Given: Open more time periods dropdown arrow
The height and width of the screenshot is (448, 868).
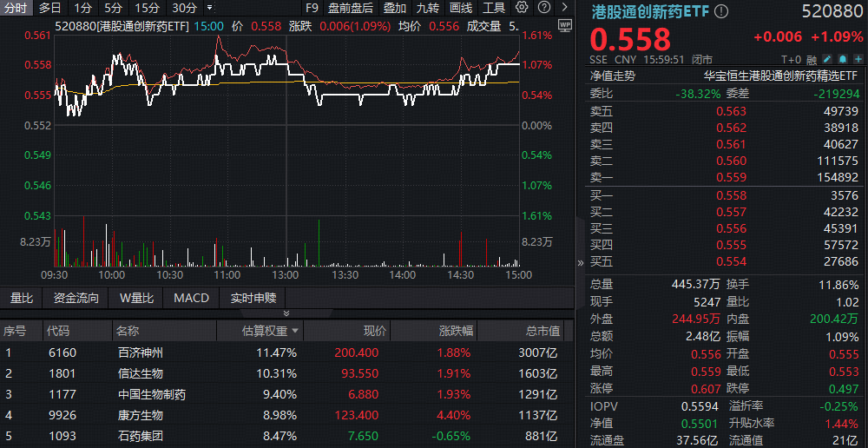Looking at the screenshot, I should [210, 8].
